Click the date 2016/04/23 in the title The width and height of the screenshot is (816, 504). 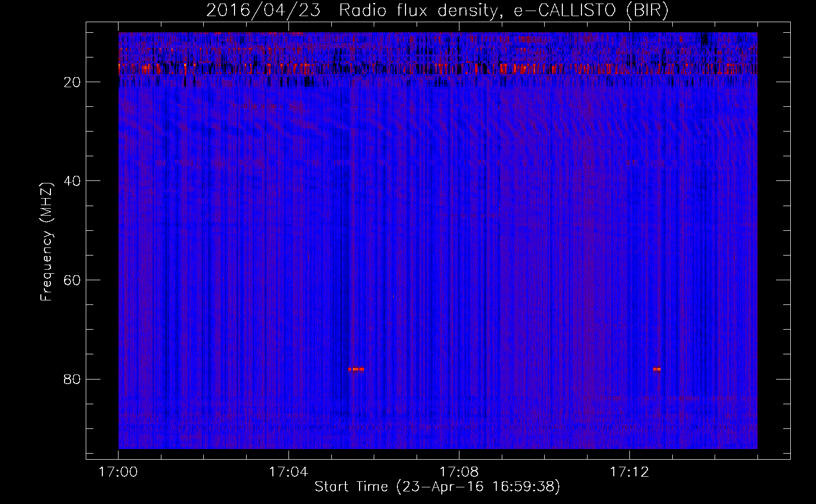tap(263, 11)
